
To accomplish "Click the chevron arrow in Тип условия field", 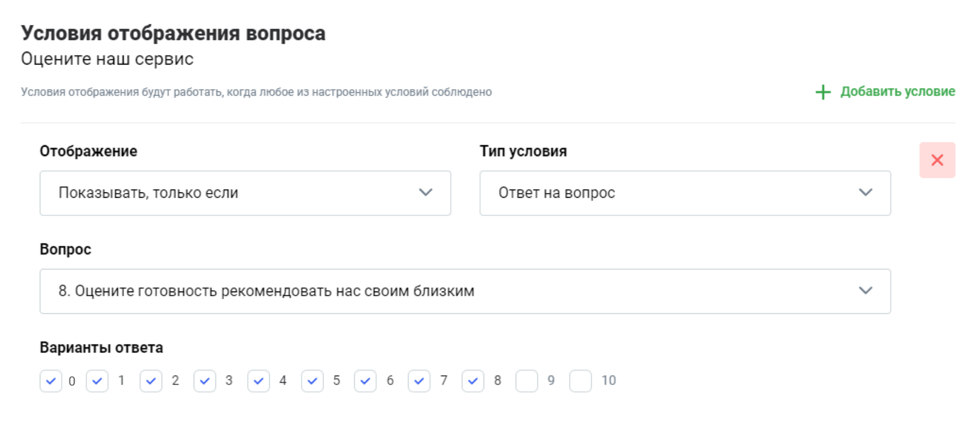I will click(866, 193).
